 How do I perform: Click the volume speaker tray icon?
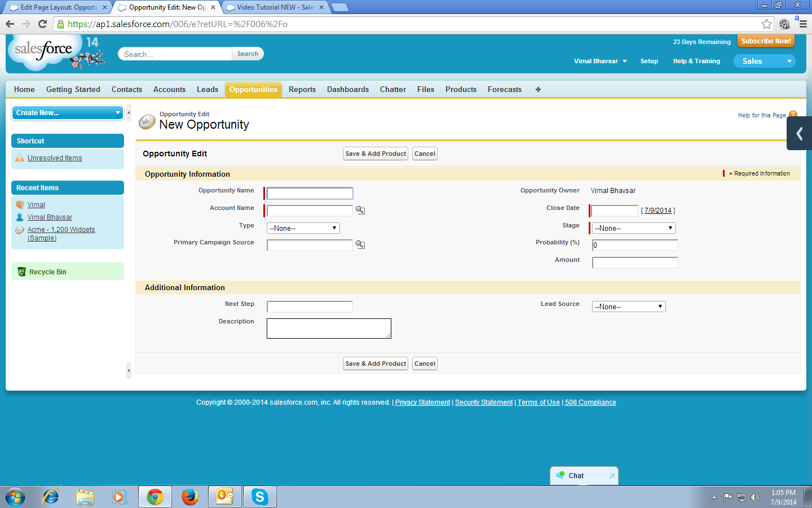pos(755,497)
